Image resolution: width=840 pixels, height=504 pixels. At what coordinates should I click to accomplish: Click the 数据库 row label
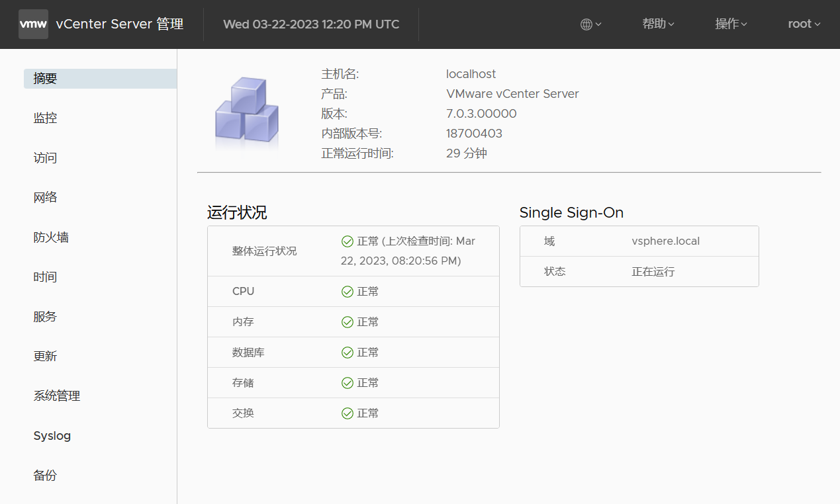[x=248, y=353]
